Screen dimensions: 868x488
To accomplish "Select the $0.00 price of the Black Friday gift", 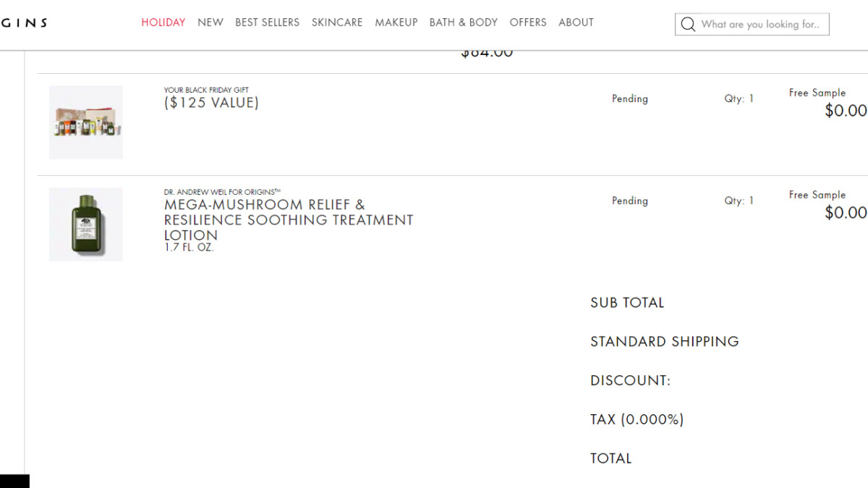I will (846, 110).
